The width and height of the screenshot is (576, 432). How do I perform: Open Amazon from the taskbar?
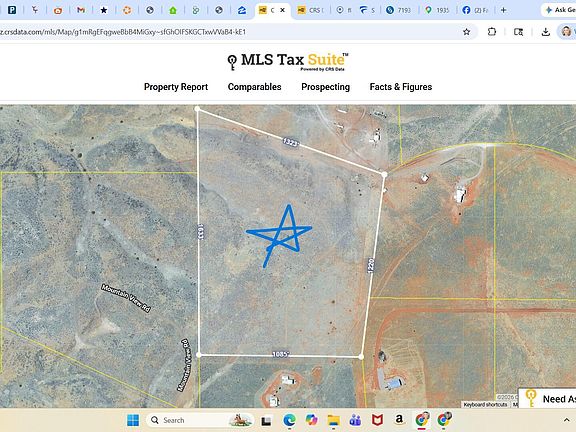pos(399,420)
